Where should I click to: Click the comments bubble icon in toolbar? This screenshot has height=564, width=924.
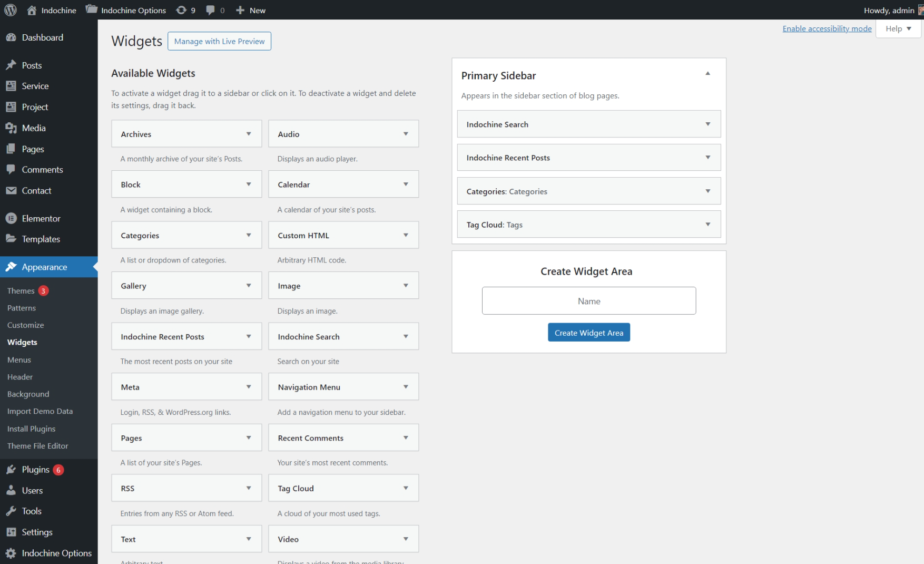pos(211,10)
